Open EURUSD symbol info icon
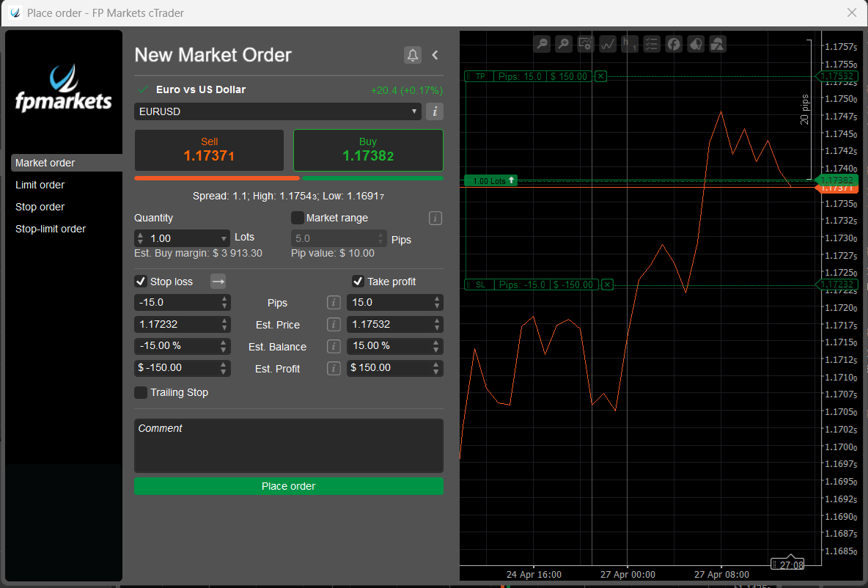Image resolution: width=868 pixels, height=588 pixels. pos(435,111)
